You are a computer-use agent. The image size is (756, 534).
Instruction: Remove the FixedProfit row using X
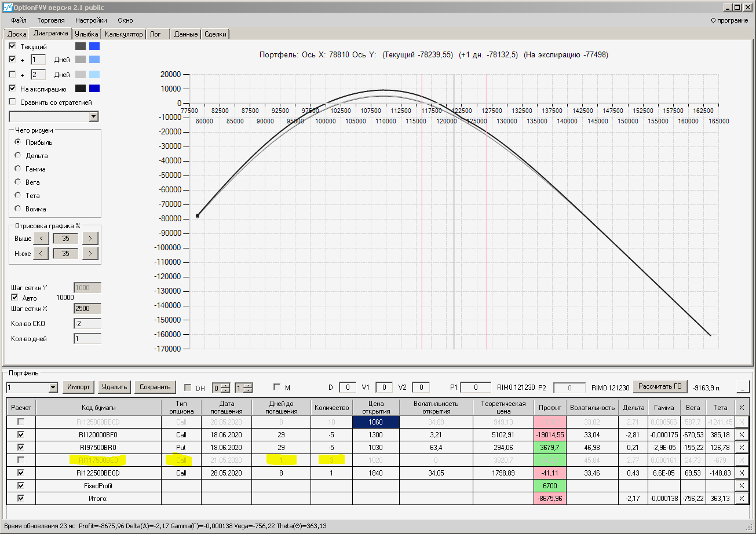[x=742, y=485]
